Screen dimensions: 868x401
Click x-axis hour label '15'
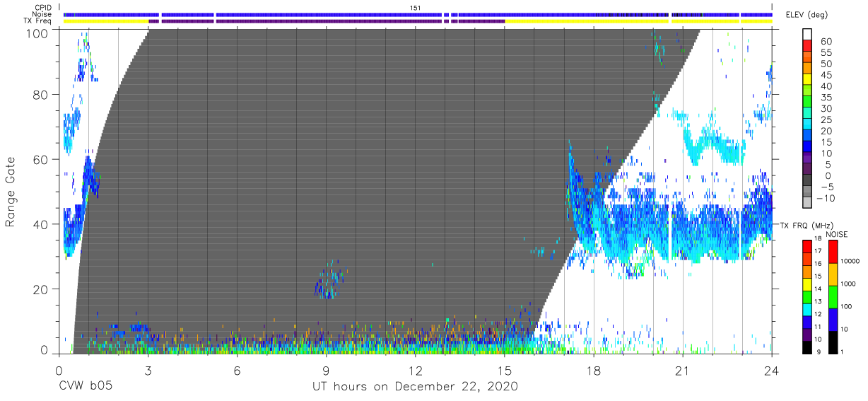click(x=505, y=371)
